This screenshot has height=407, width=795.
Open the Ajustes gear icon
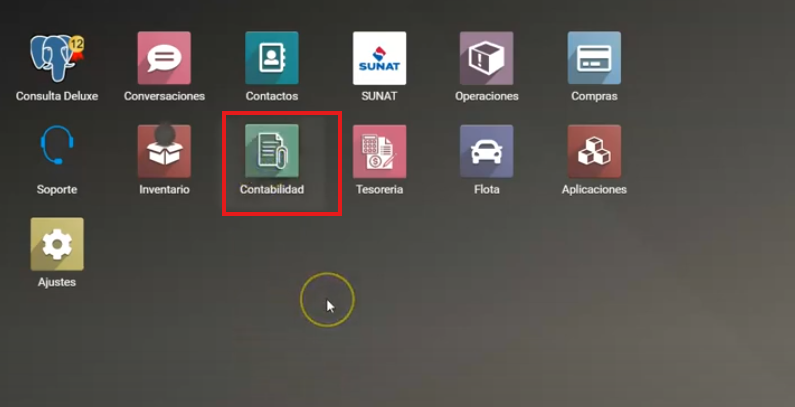(57, 244)
